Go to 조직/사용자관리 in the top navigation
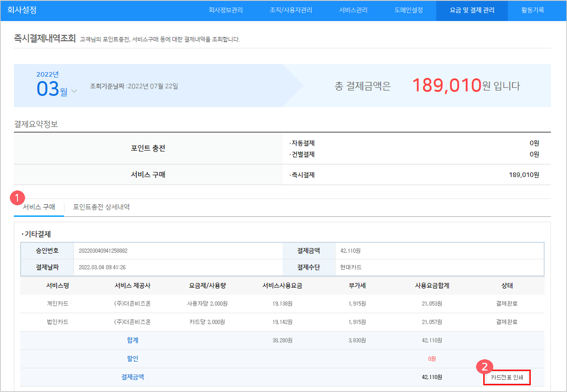The height and width of the screenshot is (392, 567). 291,10
